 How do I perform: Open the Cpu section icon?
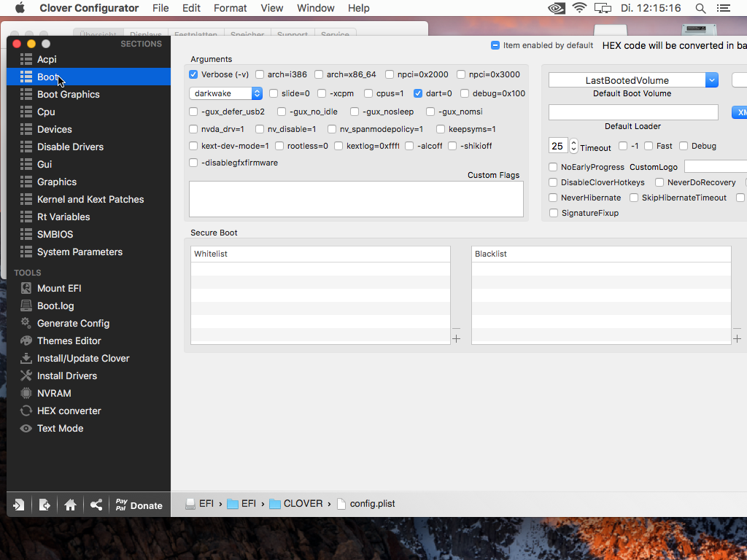[26, 112]
